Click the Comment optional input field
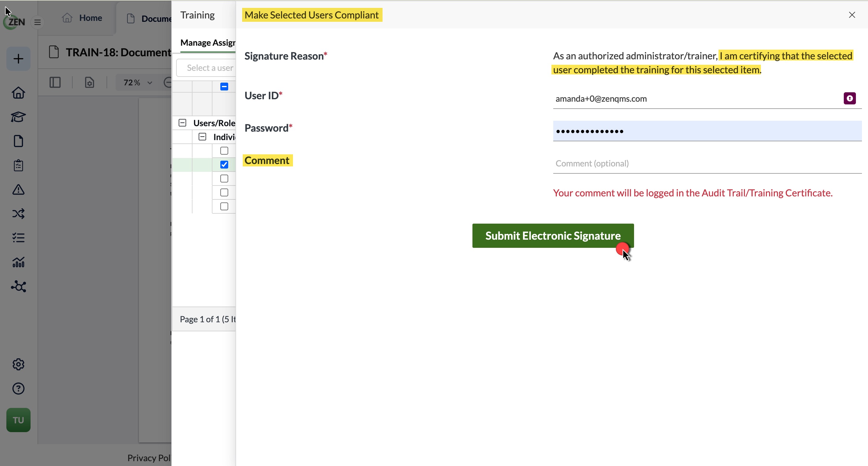This screenshot has height=466, width=868. (x=707, y=163)
